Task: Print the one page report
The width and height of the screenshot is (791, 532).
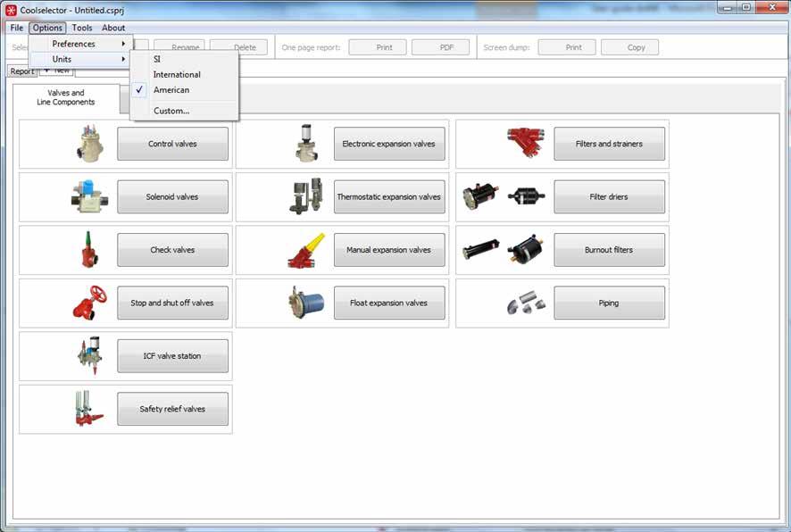Action: coord(378,47)
